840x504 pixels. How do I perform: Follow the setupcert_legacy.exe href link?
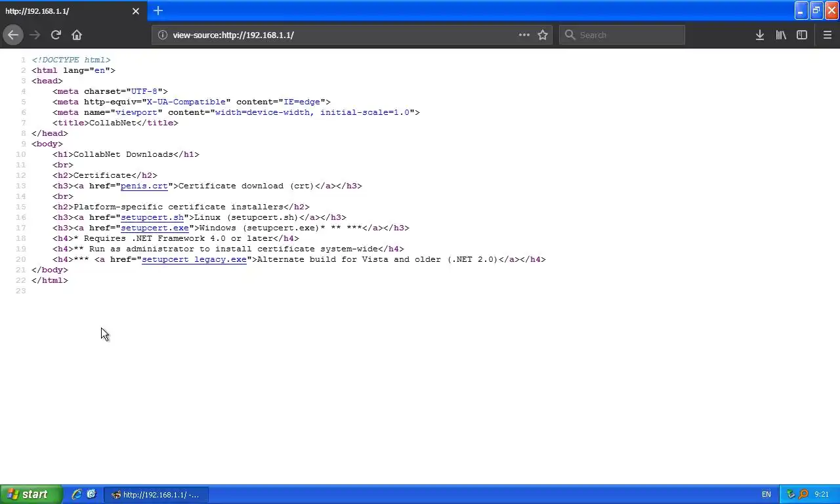click(194, 259)
